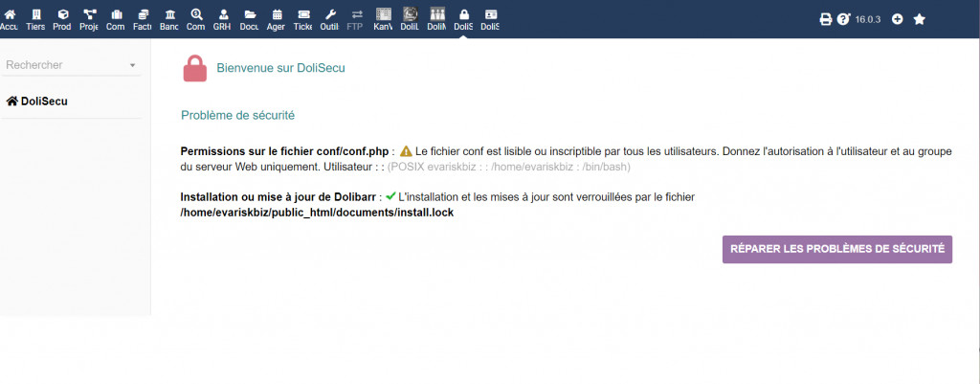This screenshot has height=384, width=980.
Task: Click the printer icon in top bar
Action: pyautogui.click(x=826, y=19)
